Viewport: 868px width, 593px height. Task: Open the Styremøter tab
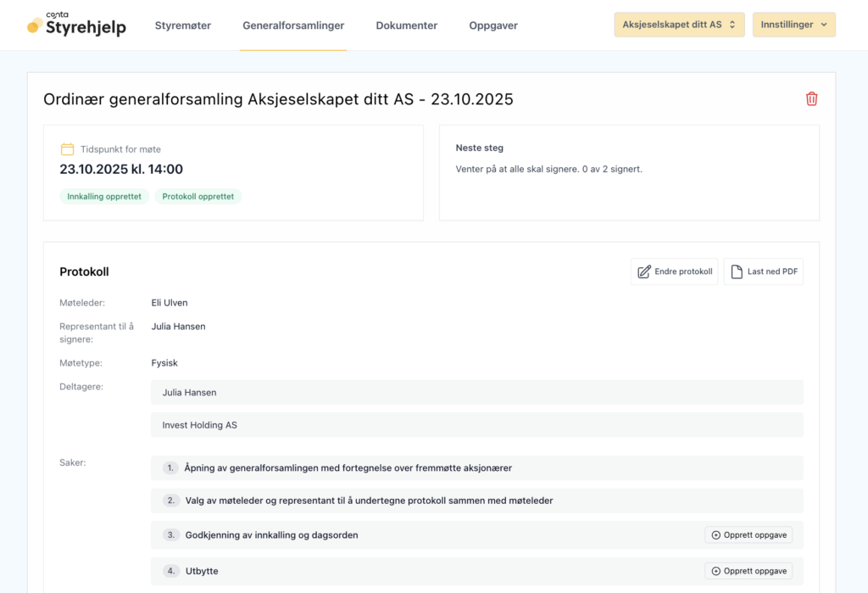tap(183, 25)
